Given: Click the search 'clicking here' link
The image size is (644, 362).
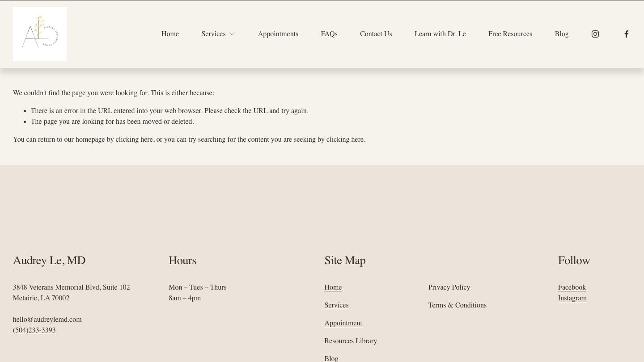Looking at the screenshot, I should click(x=345, y=139).
